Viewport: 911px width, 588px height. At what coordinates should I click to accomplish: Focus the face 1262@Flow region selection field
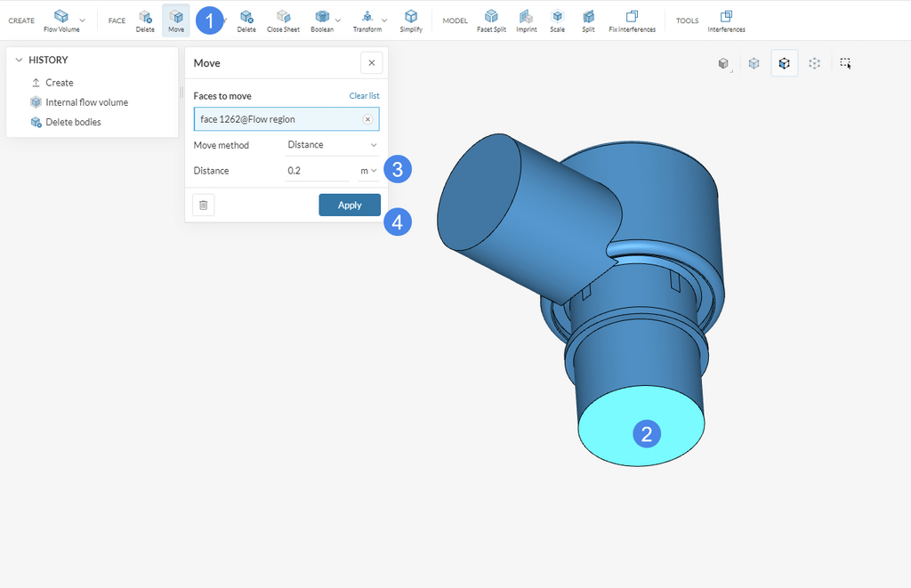286,119
